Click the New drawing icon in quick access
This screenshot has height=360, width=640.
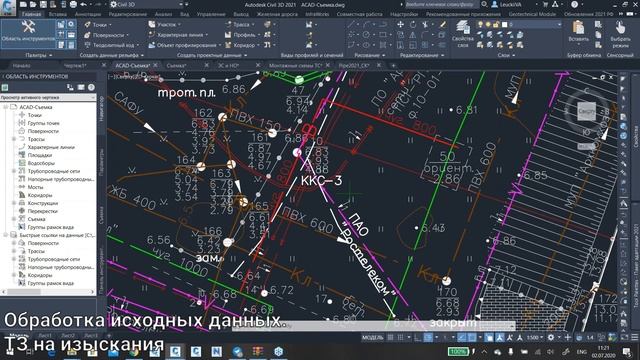coord(23,4)
